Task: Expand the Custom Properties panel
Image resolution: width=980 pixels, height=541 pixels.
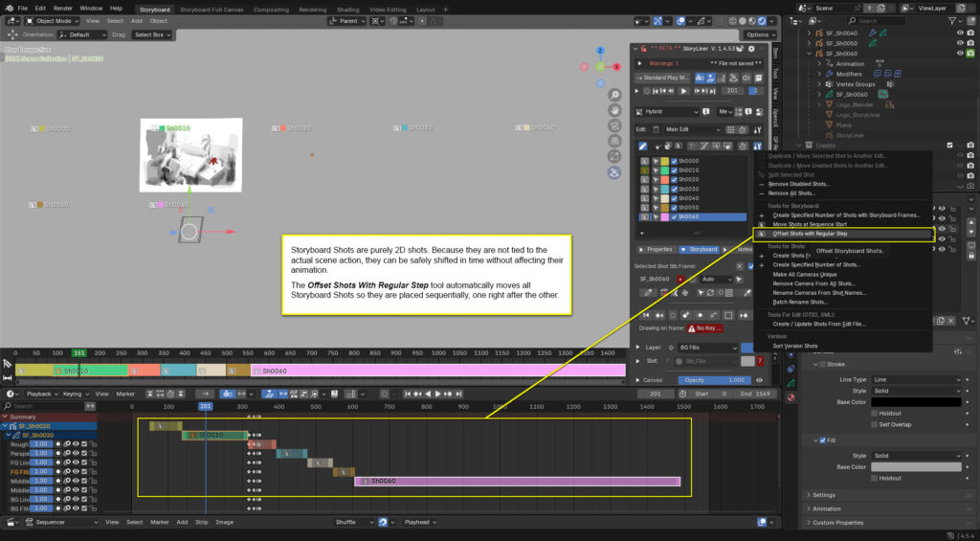Action: [837, 523]
